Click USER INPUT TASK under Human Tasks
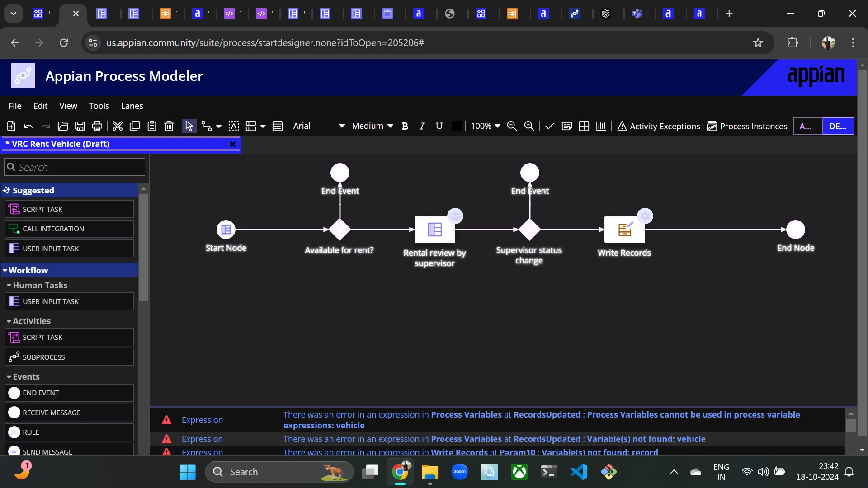This screenshot has width=868, height=488. click(x=70, y=301)
